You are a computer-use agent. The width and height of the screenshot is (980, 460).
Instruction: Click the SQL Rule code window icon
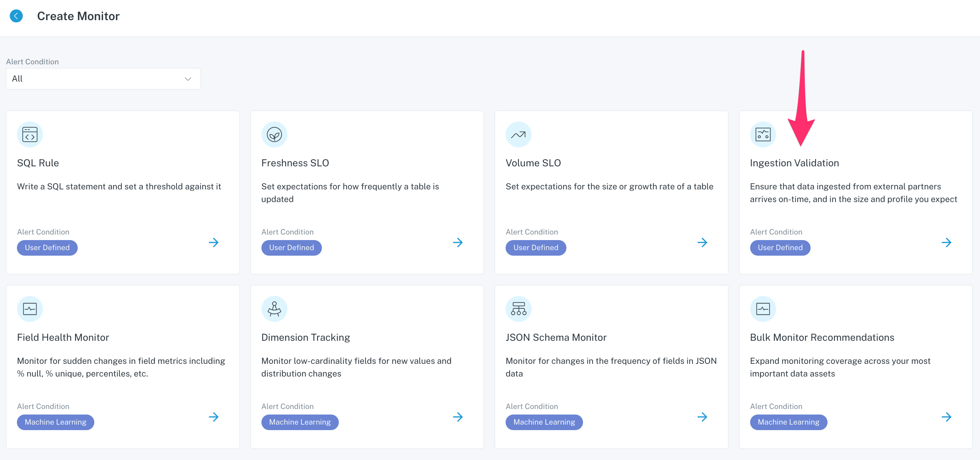pos(30,134)
